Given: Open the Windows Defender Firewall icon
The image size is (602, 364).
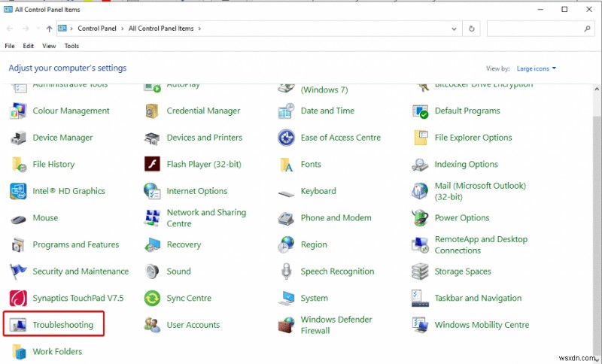Looking at the screenshot, I should click(286, 325).
